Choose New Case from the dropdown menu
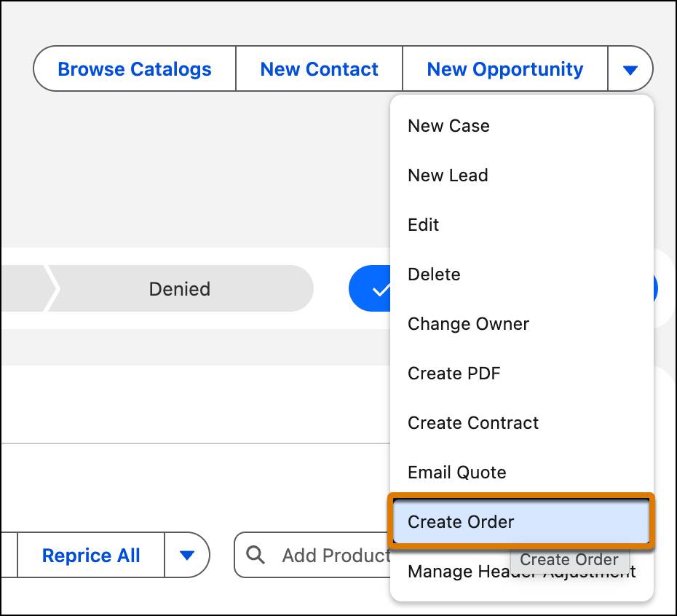 click(448, 125)
